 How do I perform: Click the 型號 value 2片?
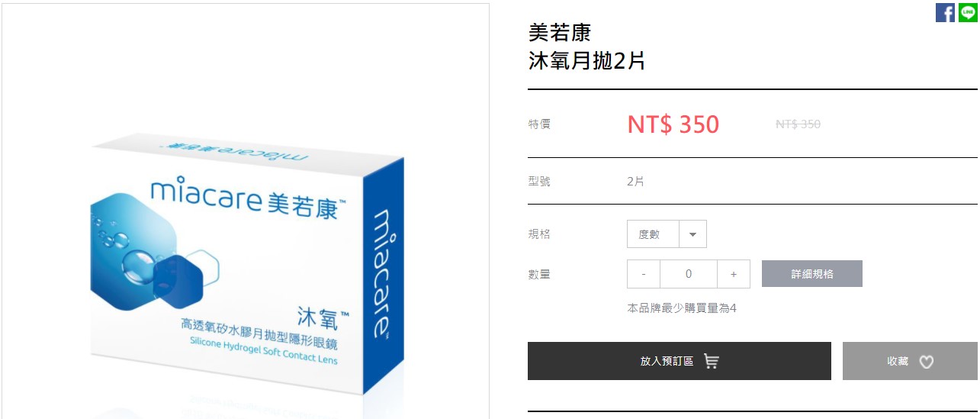tap(635, 182)
